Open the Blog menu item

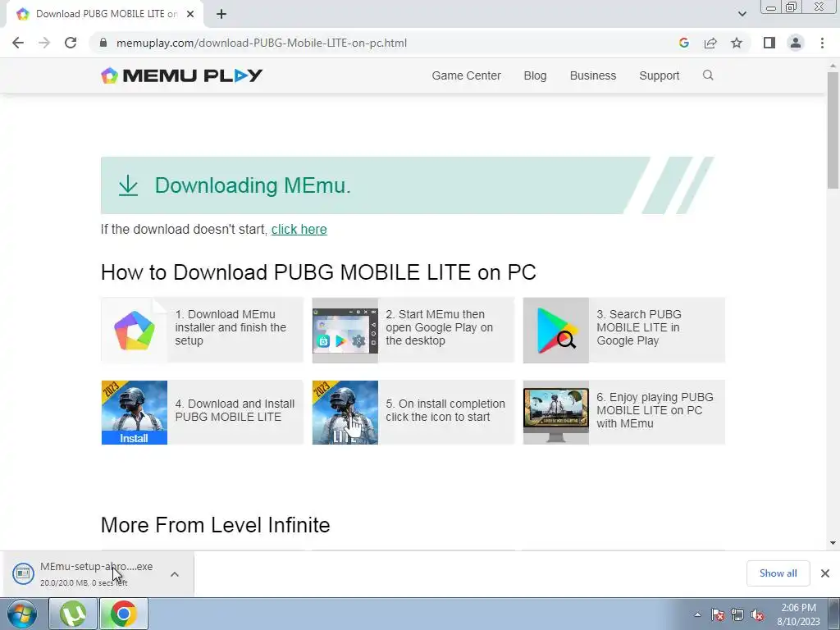[535, 75]
